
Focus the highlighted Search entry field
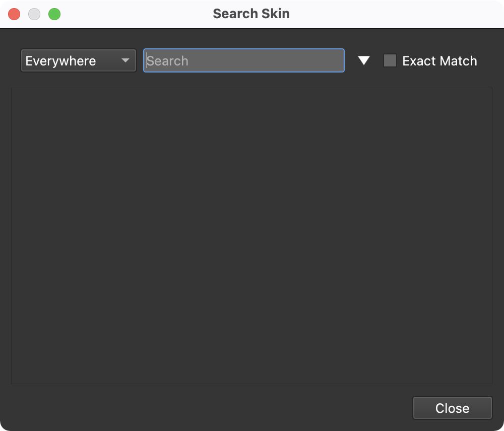point(243,60)
